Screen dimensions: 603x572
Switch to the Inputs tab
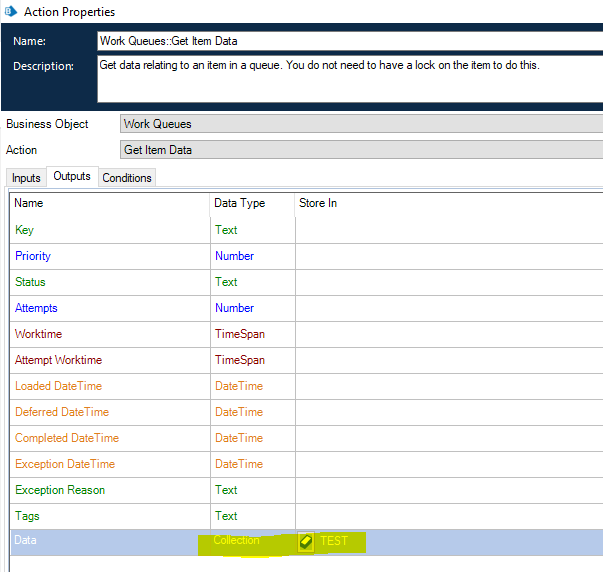point(26,178)
